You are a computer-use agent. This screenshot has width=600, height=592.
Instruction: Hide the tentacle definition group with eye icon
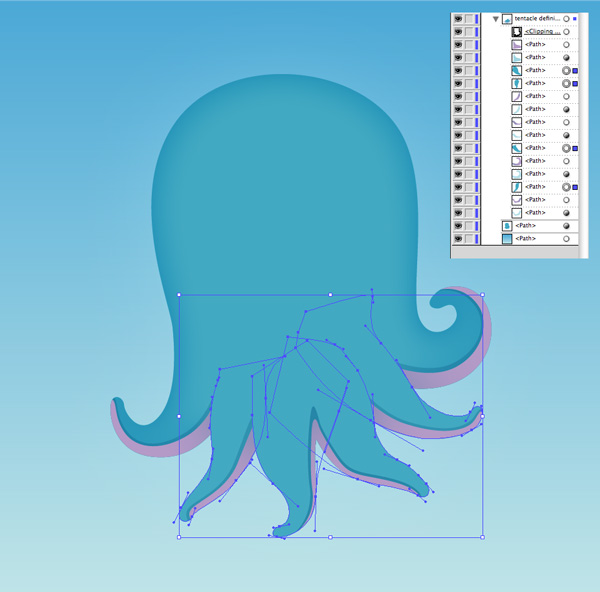[x=458, y=19]
